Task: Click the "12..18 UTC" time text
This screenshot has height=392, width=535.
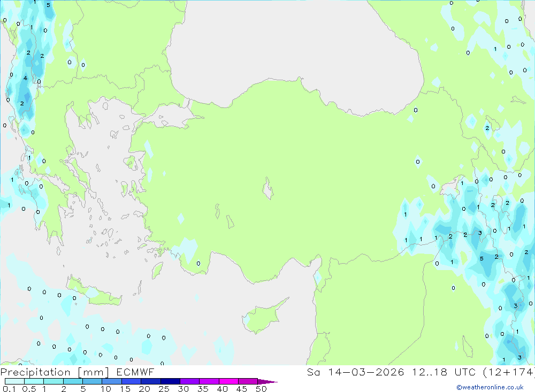Action: click(444, 372)
